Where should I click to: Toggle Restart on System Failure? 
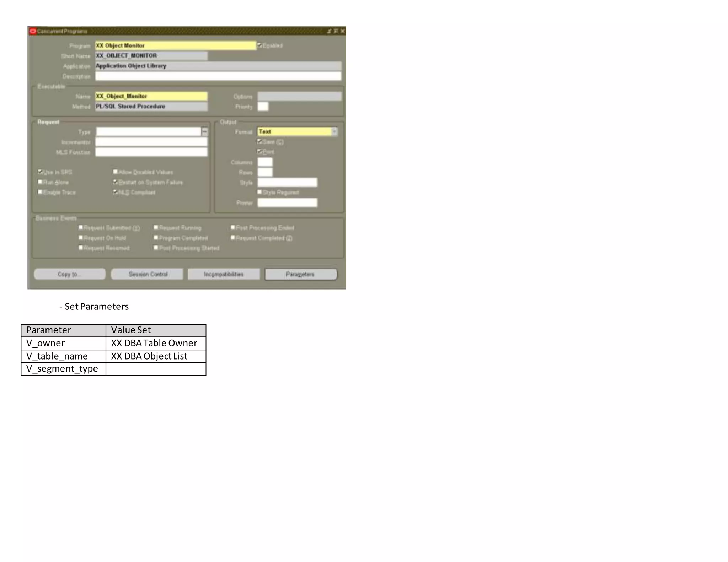tap(116, 182)
